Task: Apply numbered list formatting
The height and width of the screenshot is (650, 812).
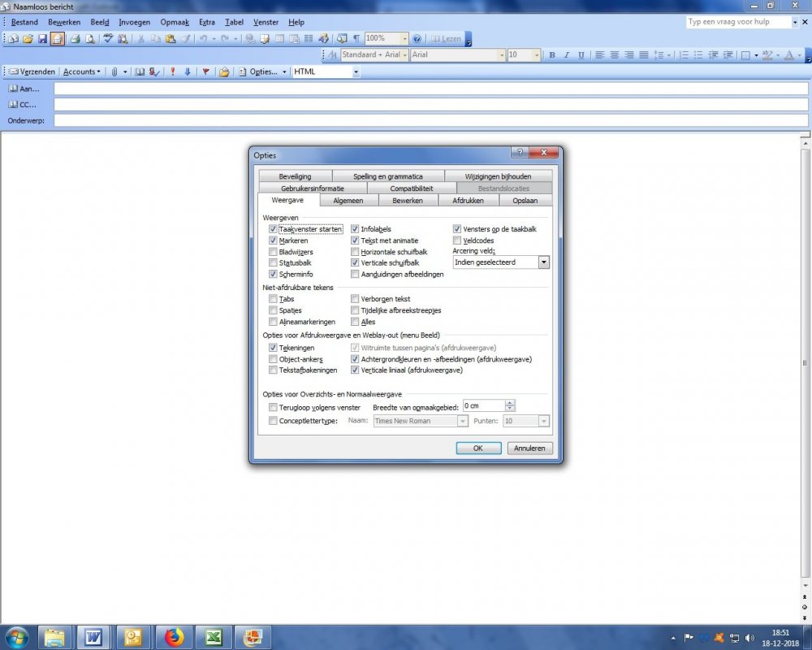Action: pyautogui.click(x=684, y=55)
